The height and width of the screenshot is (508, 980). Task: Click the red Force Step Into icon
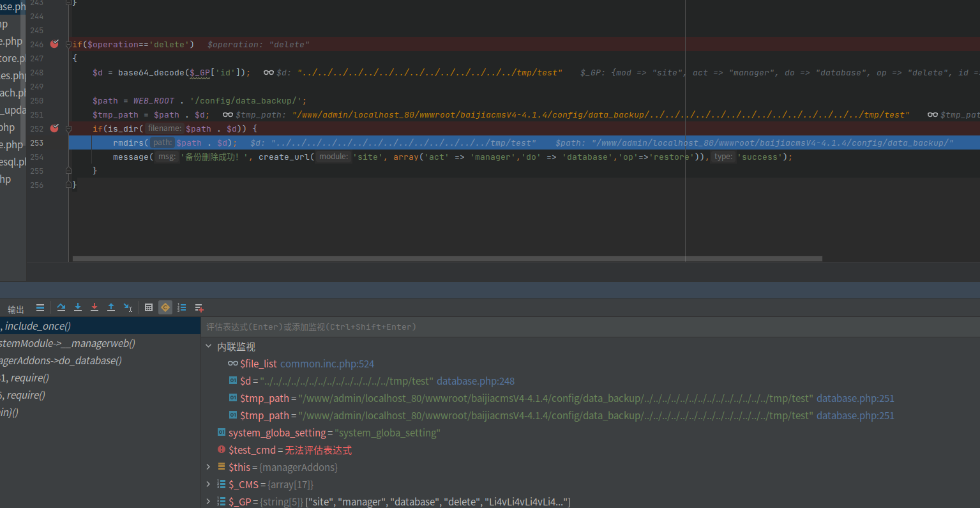94,307
